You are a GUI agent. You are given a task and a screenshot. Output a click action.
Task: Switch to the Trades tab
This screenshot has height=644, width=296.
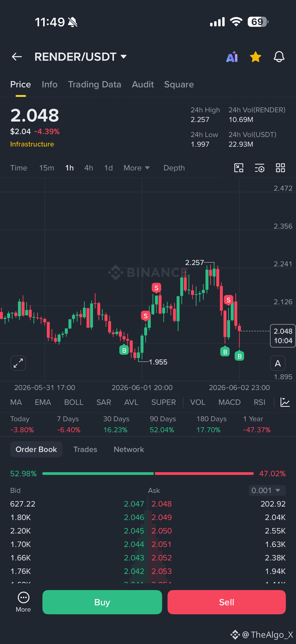pos(85,449)
